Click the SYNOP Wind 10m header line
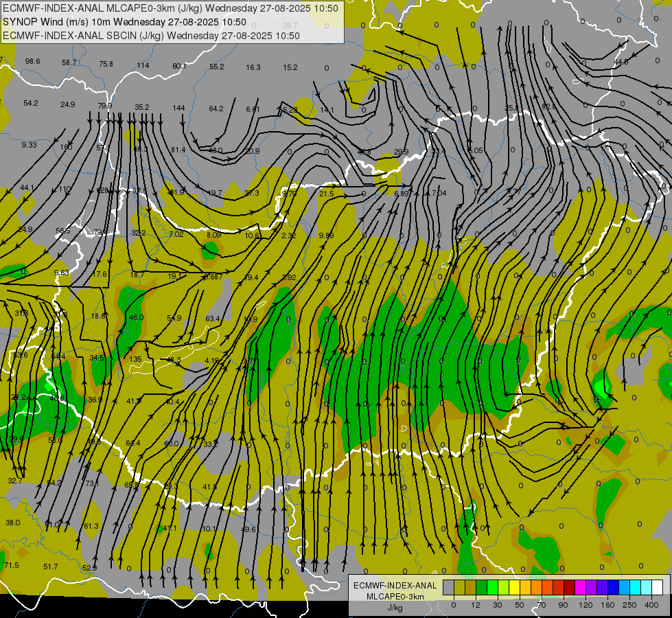 pos(124,22)
